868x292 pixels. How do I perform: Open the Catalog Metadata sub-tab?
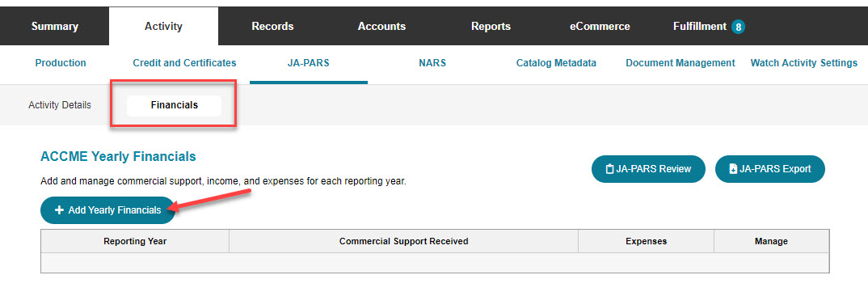coord(556,63)
